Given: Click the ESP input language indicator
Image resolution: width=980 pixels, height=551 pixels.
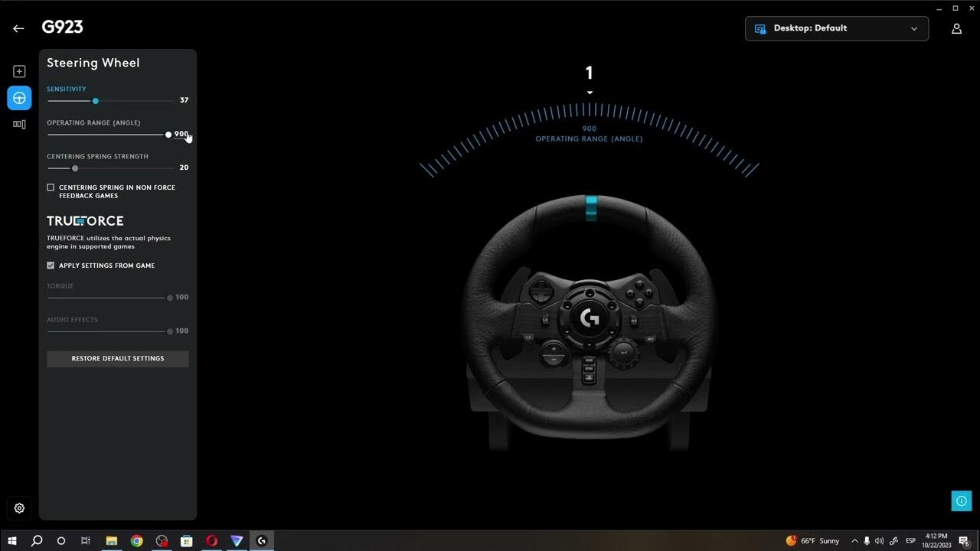Looking at the screenshot, I should click(910, 540).
